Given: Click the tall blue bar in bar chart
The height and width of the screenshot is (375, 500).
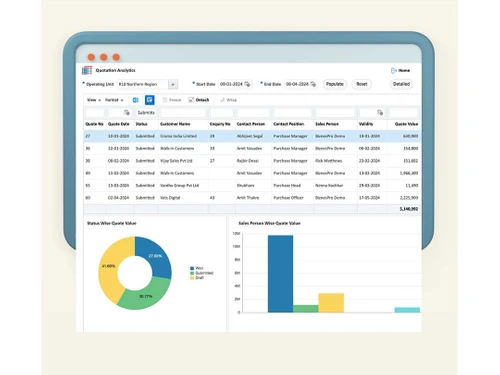Looking at the screenshot, I should point(280,274).
